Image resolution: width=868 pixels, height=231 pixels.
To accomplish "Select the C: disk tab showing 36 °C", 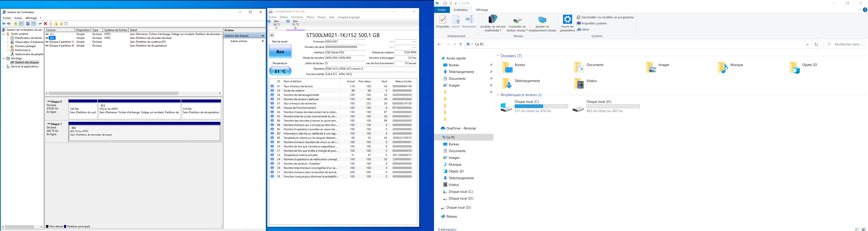I will 277,25.
